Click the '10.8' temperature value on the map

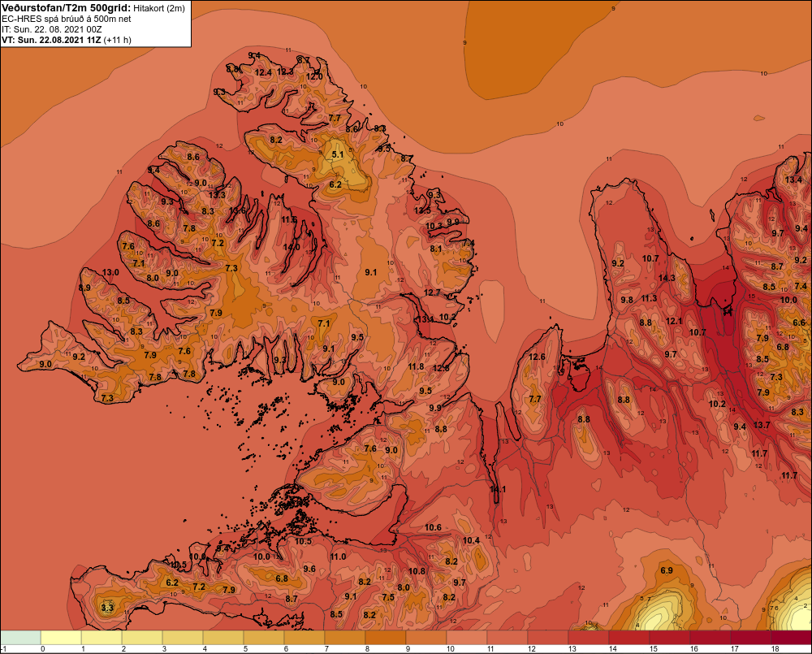pos(417,571)
